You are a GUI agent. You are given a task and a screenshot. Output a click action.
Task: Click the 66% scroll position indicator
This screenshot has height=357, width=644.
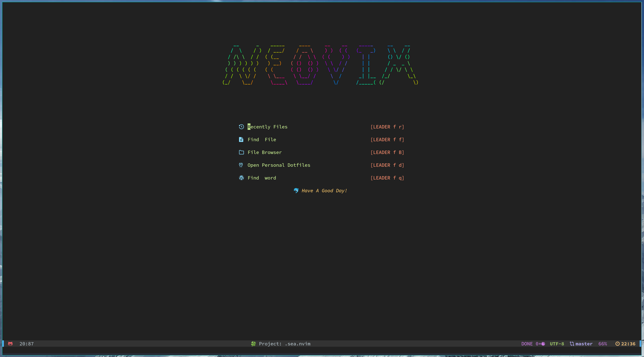[603, 344]
